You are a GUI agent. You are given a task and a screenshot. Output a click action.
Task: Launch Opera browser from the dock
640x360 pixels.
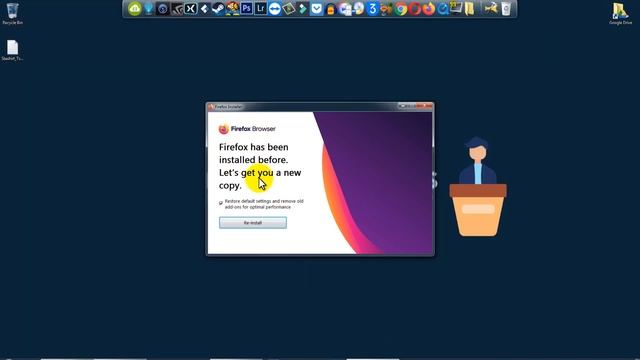[415, 9]
